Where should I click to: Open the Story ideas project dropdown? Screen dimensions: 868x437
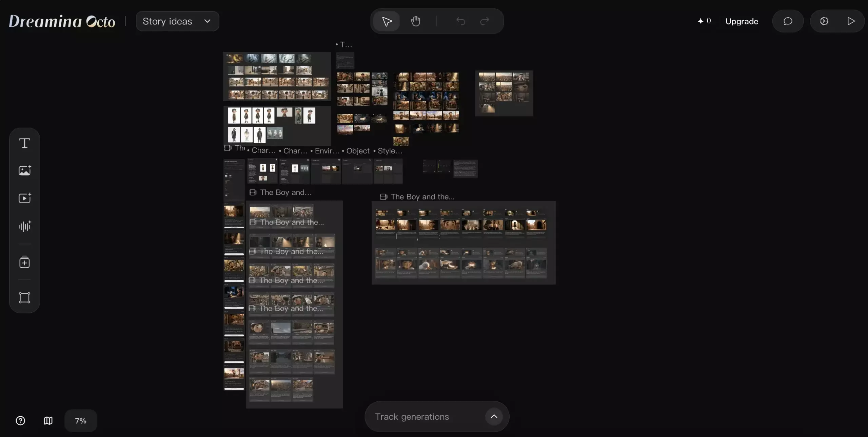click(x=177, y=21)
